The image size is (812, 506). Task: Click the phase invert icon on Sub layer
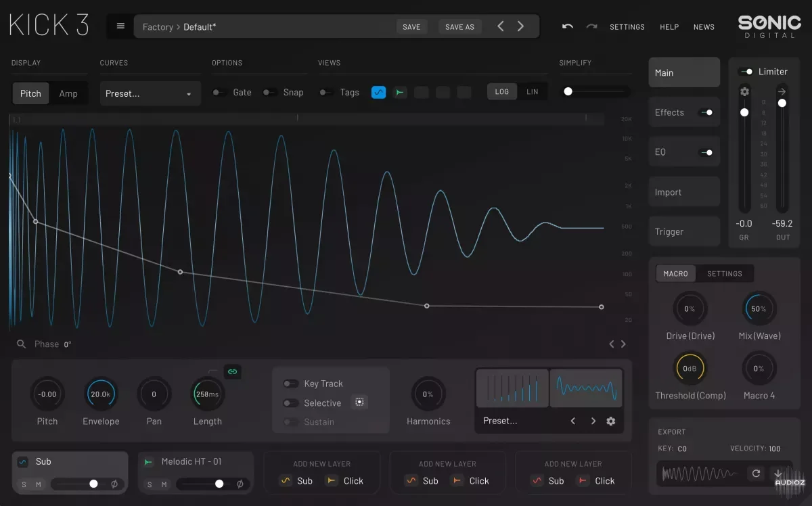[x=114, y=484]
